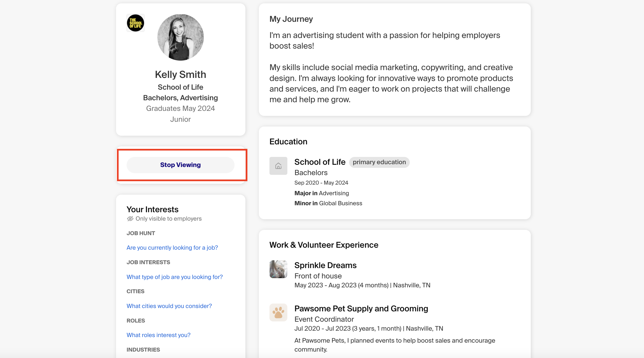Click 'School of Life' under Kelly Smith's name

pyautogui.click(x=181, y=87)
